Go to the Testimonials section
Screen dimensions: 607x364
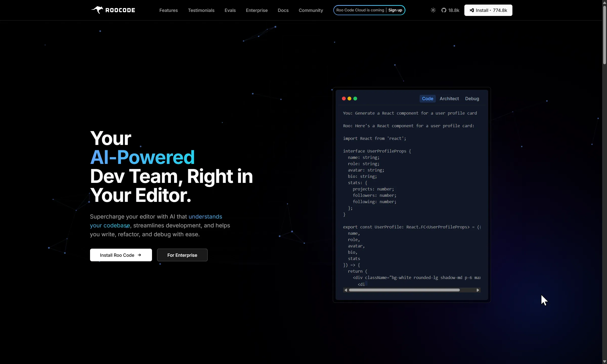click(x=201, y=10)
